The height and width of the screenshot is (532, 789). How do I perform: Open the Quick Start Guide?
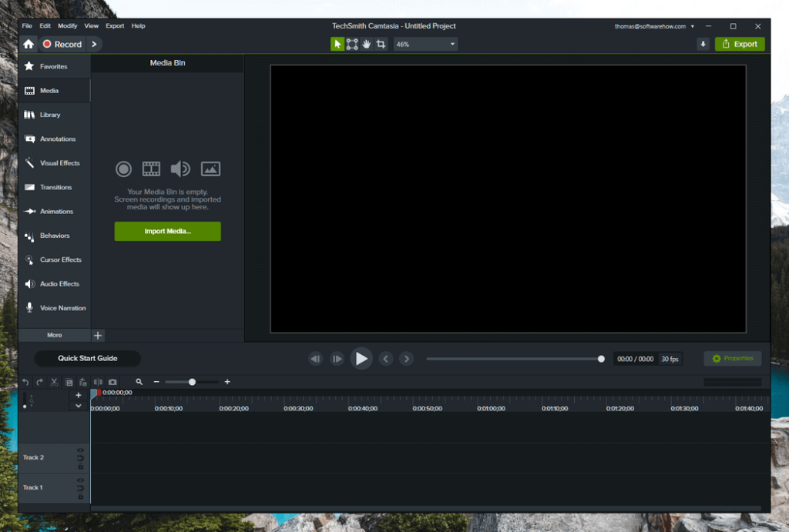(x=88, y=359)
